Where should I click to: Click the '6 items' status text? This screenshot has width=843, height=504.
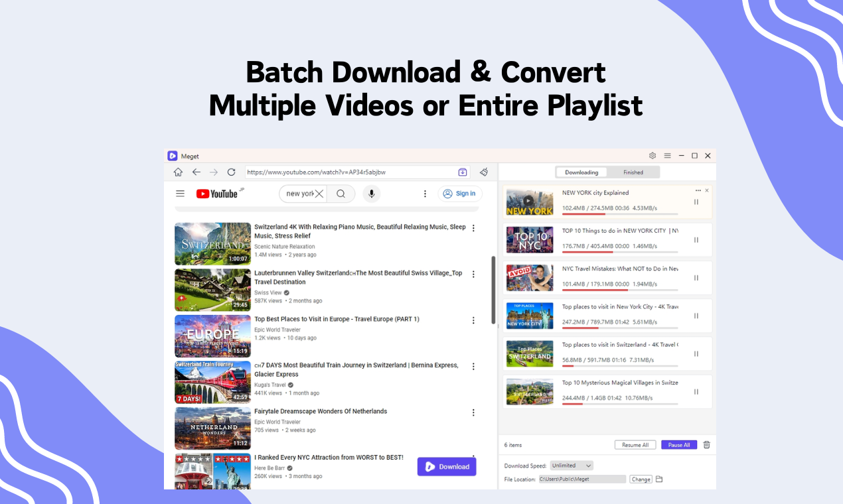pos(513,445)
